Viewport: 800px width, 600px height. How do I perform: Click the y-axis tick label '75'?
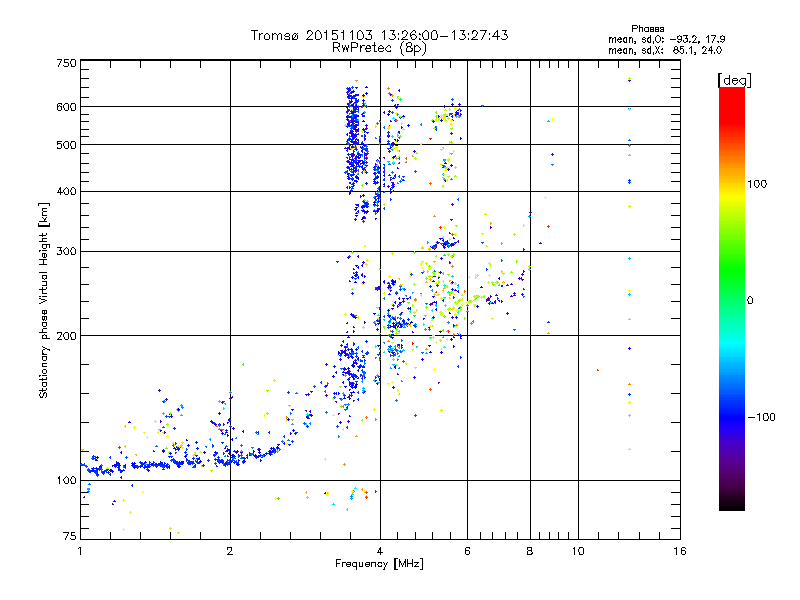click(70, 536)
